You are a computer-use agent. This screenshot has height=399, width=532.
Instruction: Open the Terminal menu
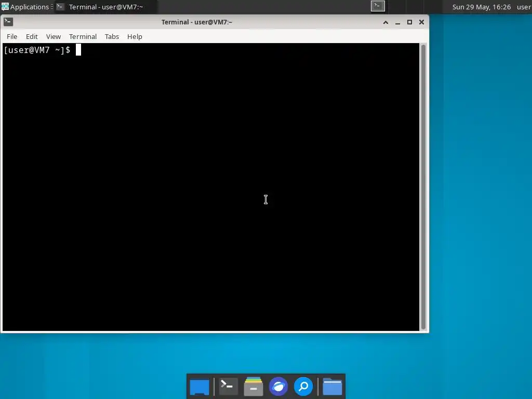(x=83, y=37)
